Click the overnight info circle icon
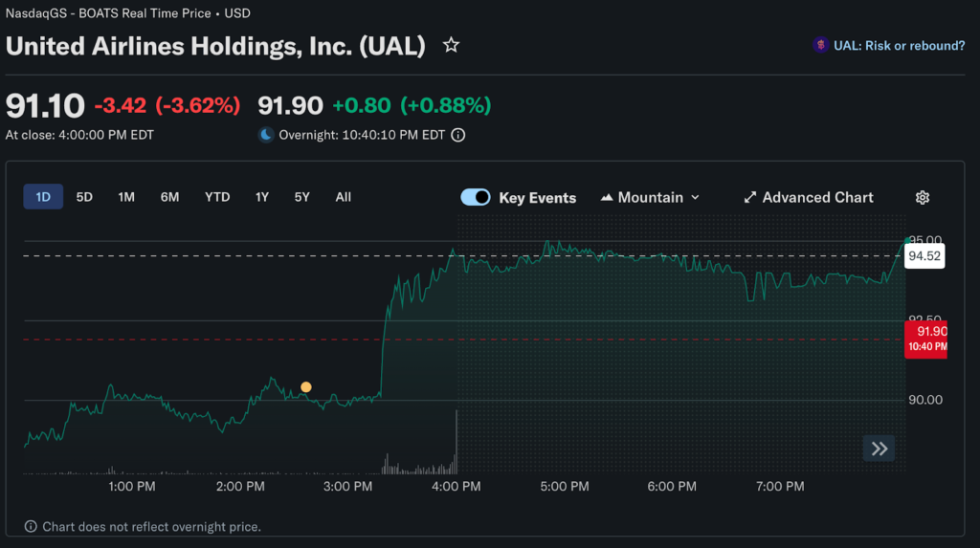Viewport: 980px width, 548px height. pos(458,135)
